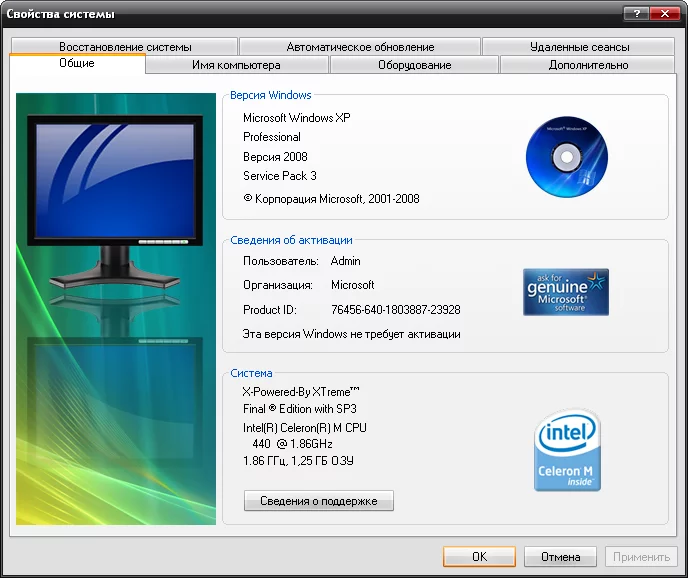Open the Оборудование tab

pos(414,65)
